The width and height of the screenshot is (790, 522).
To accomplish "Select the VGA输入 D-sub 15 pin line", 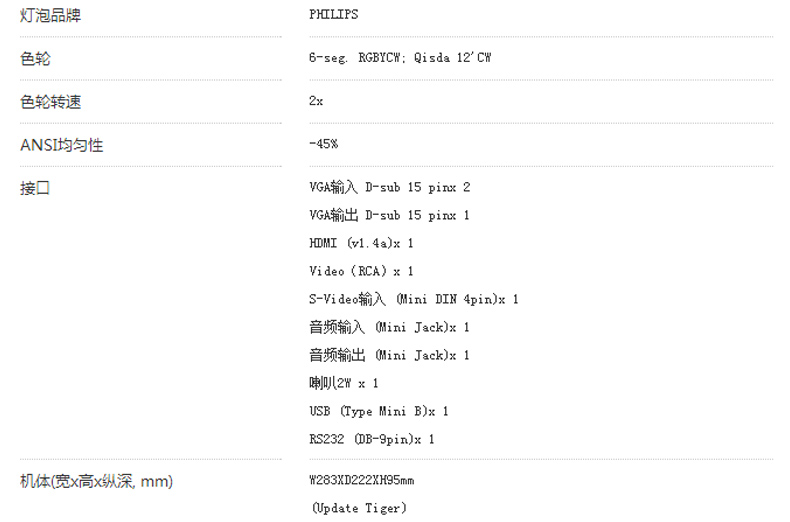I will (390, 187).
